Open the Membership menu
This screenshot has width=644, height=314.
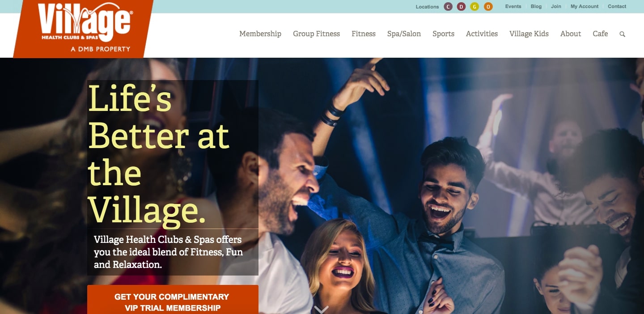[260, 34]
